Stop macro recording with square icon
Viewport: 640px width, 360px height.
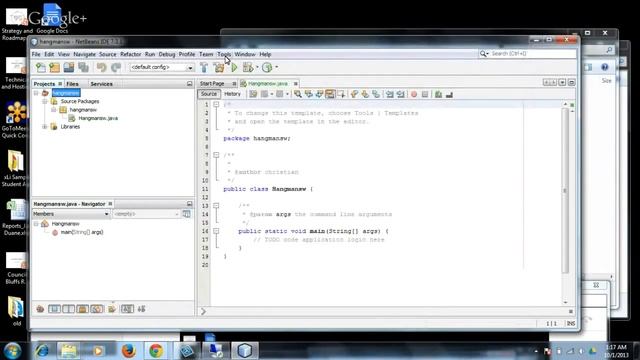click(425, 94)
